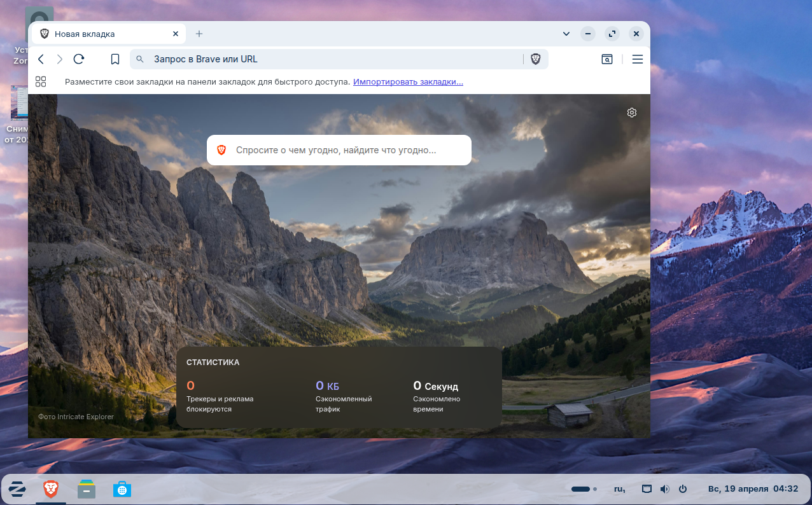Open the new tab page settings gear
Viewport: 812px width, 505px height.
(x=631, y=113)
